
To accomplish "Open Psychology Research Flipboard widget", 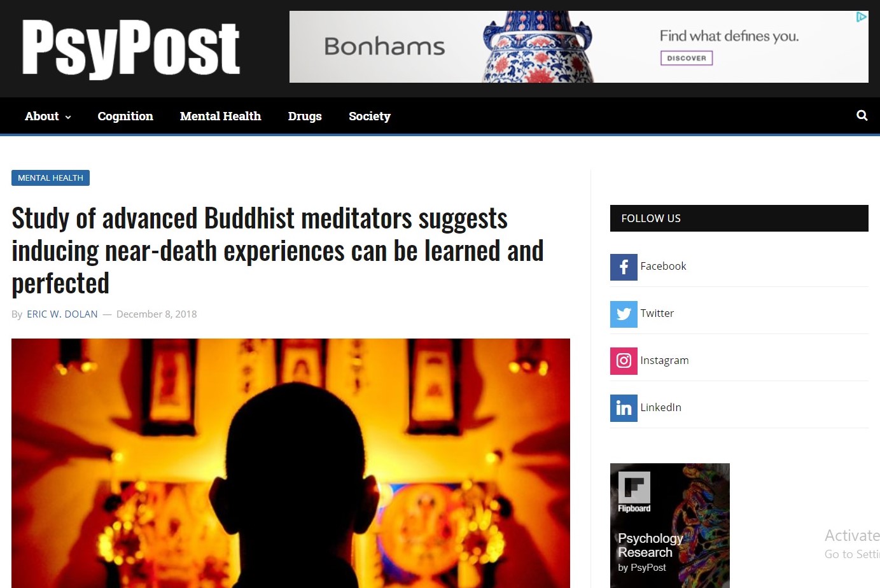I will pyautogui.click(x=670, y=526).
